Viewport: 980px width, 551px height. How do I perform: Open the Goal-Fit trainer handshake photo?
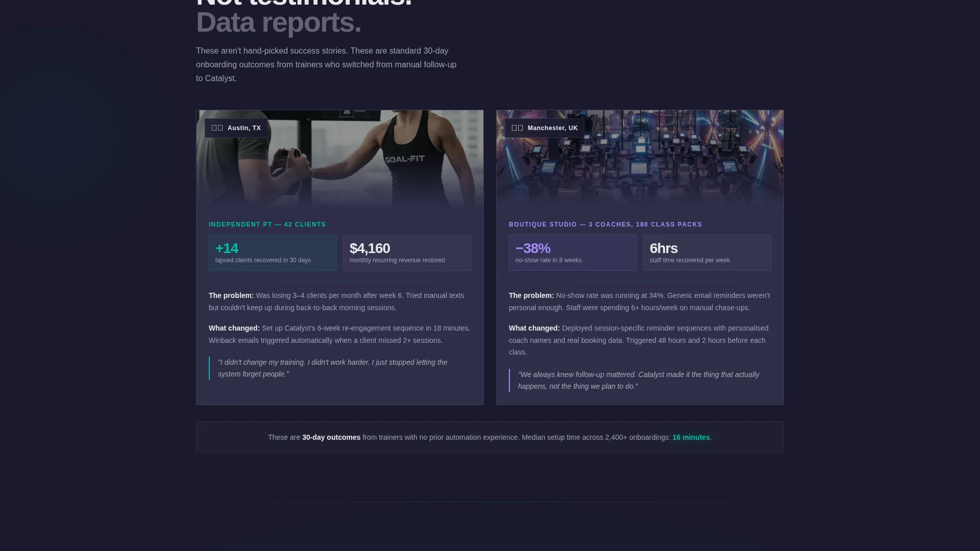pos(340,159)
